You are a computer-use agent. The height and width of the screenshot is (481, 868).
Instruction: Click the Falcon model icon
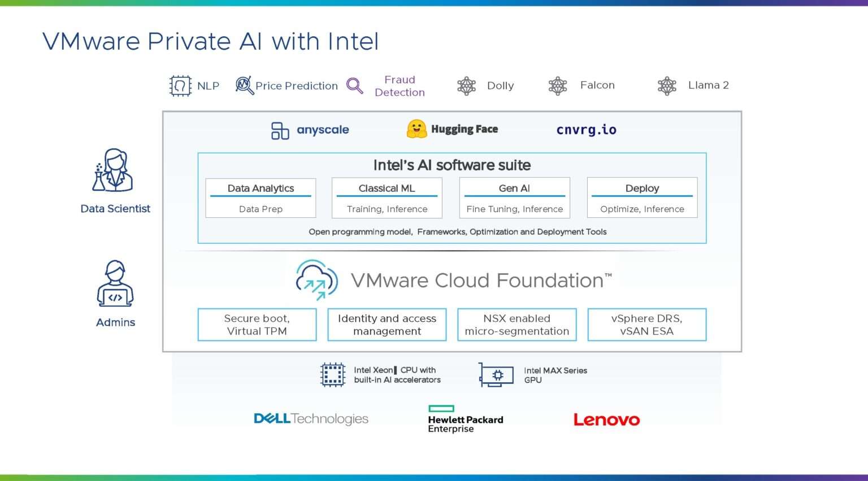pos(558,85)
